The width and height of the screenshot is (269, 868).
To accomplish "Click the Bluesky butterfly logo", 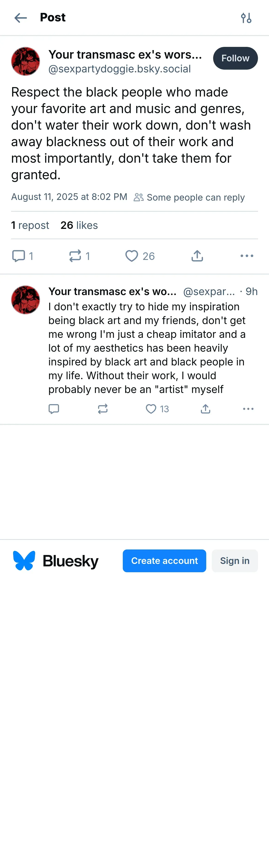I will point(24,561).
